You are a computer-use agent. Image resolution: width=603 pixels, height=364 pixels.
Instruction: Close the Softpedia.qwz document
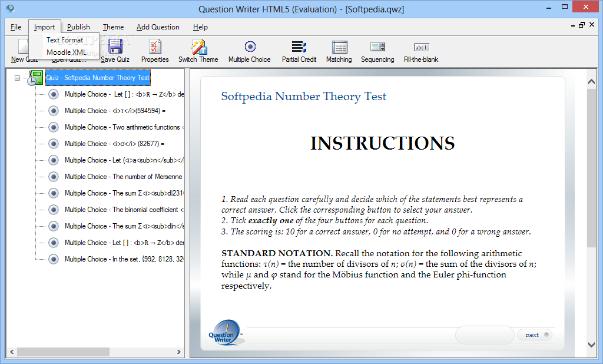[x=592, y=25]
